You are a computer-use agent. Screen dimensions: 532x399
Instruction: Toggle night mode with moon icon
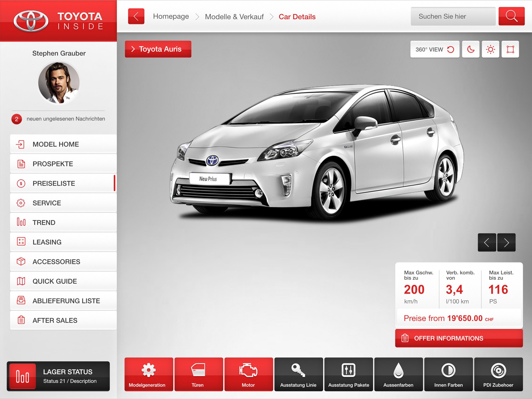click(x=470, y=49)
